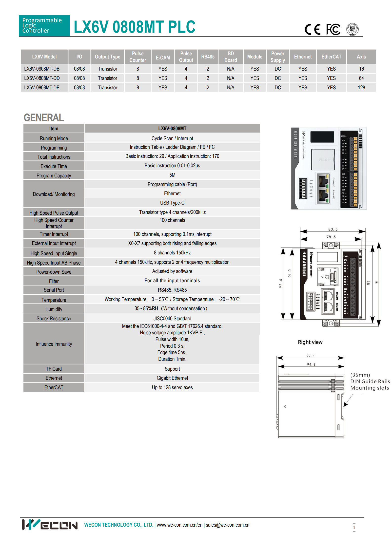
Task: Select the Axis value "128" cell
Action: (x=361, y=88)
